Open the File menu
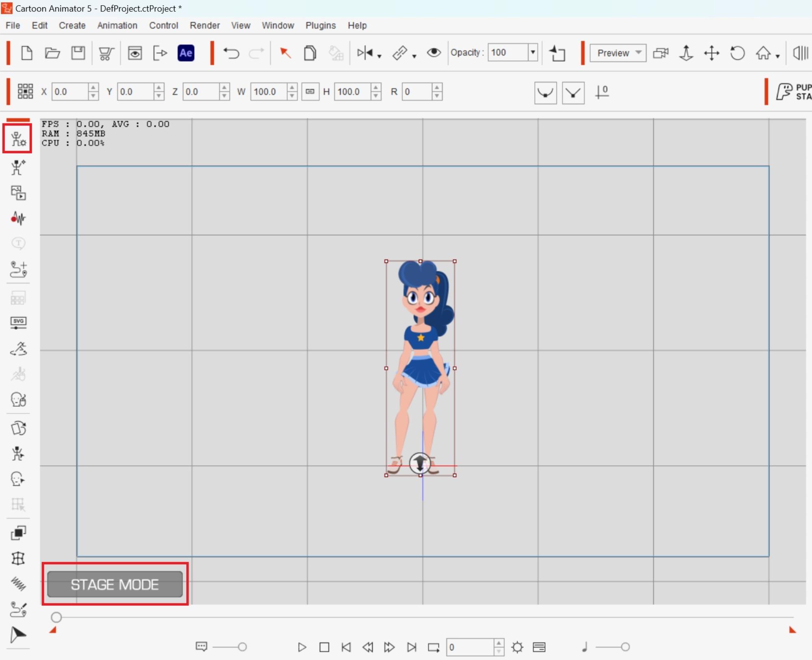This screenshot has height=660, width=812. tap(13, 25)
